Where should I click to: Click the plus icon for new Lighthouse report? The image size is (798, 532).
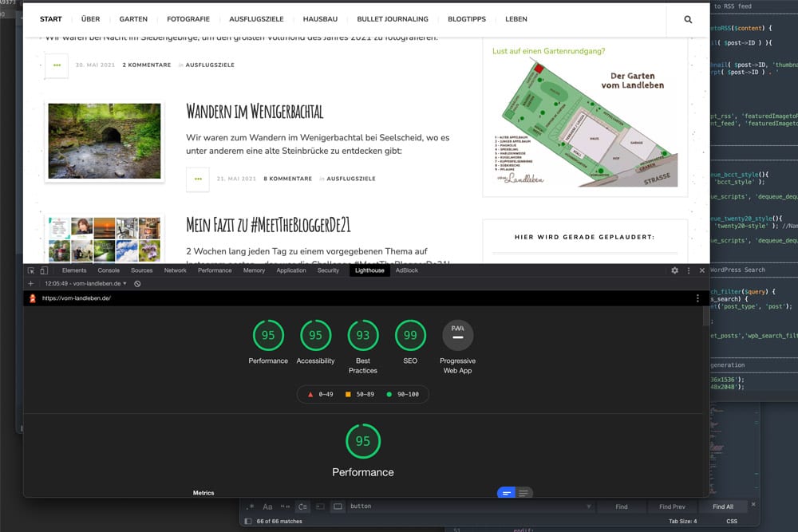click(x=31, y=283)
